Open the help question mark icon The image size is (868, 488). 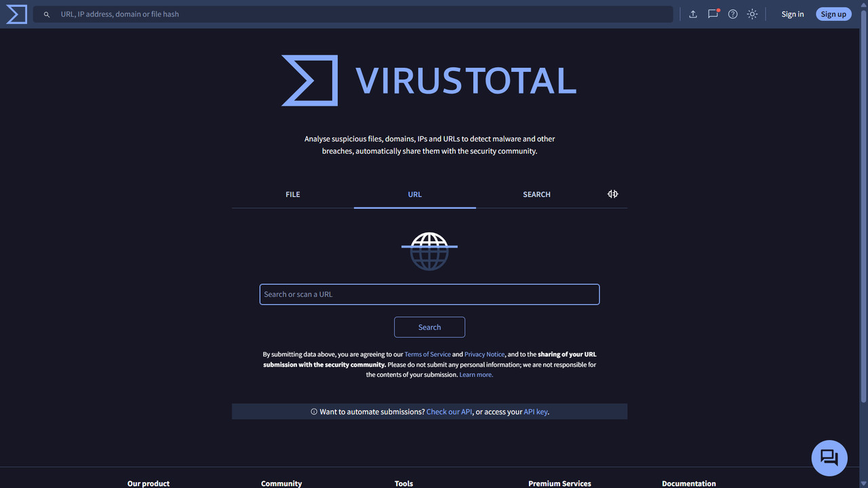pyautogui.click(x=733, y=14)
